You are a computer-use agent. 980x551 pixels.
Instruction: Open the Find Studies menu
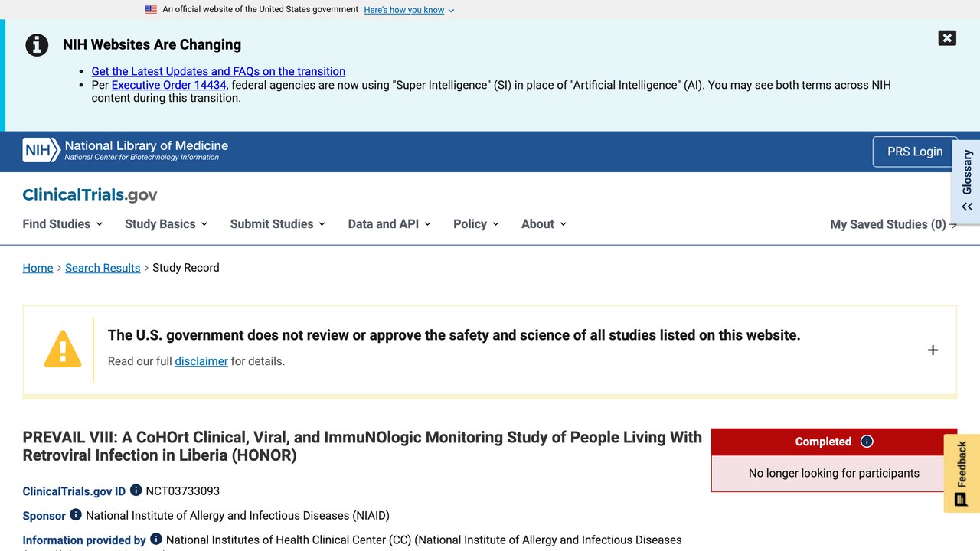tap(63, 224)
